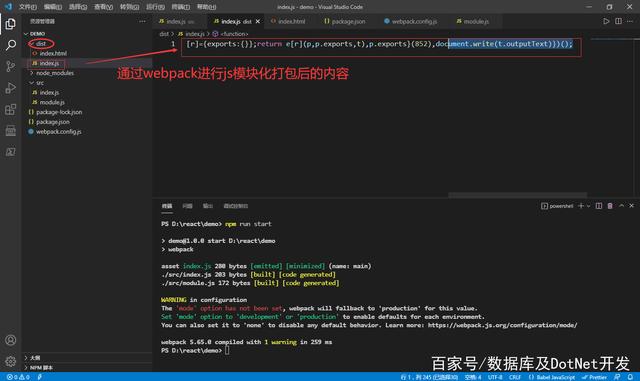The image size is (640, 381).
Task: Open the webpack.js.org configuration mode link
Action: [x=502, y=325]
